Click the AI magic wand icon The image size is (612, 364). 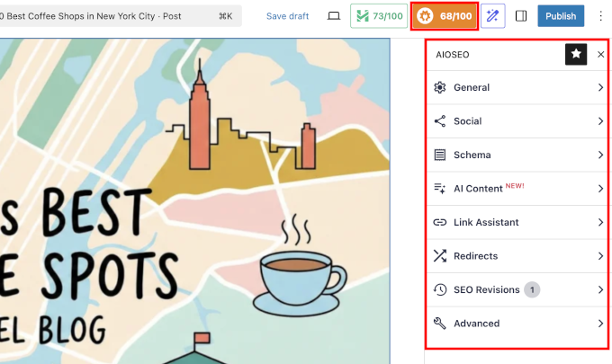492,16
